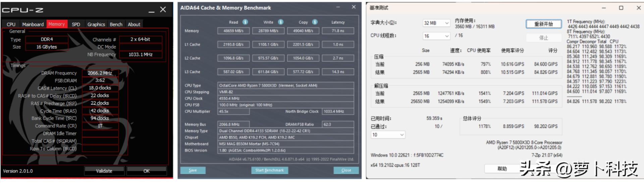Open the CPU tab in CPU-Z
644x183 pixels.
tap(11, 24)
